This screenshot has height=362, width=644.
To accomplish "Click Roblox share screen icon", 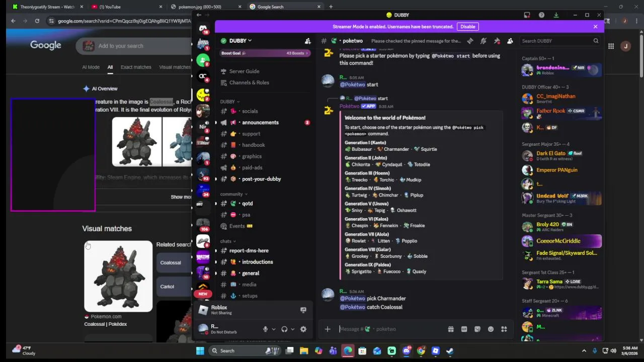I will (x=303, y=310).
